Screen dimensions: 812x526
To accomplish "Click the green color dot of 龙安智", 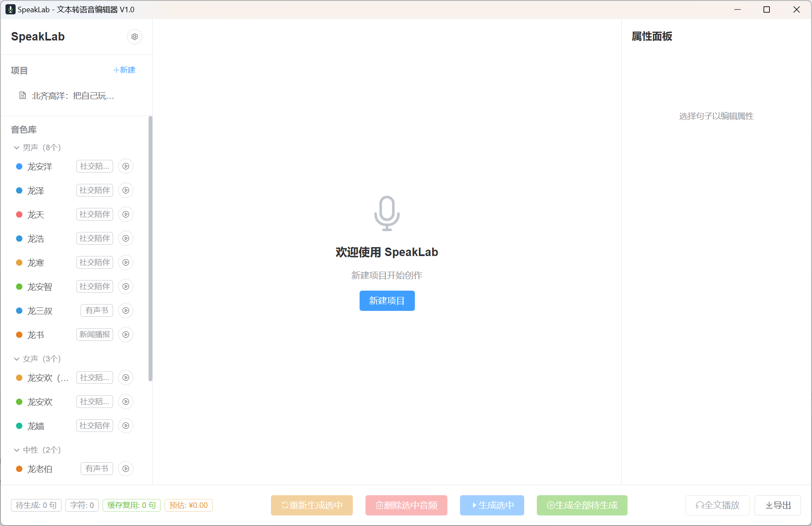I will click(19, 286).
